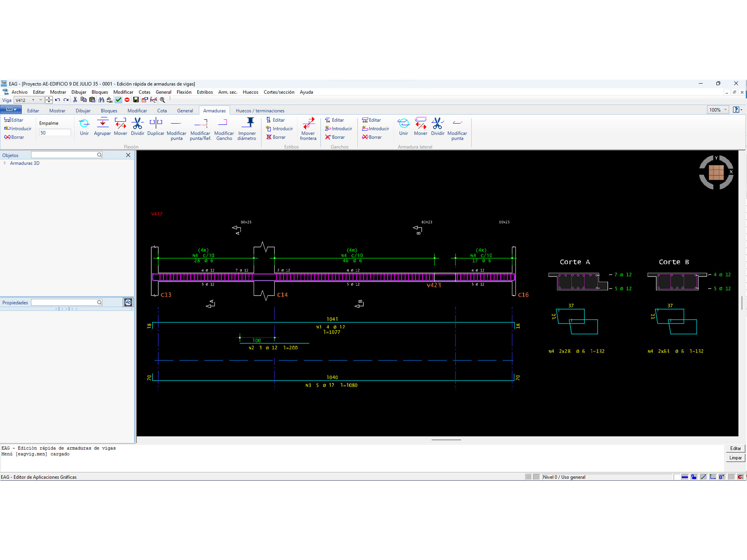Open the Flexión menu

(184, 92)
